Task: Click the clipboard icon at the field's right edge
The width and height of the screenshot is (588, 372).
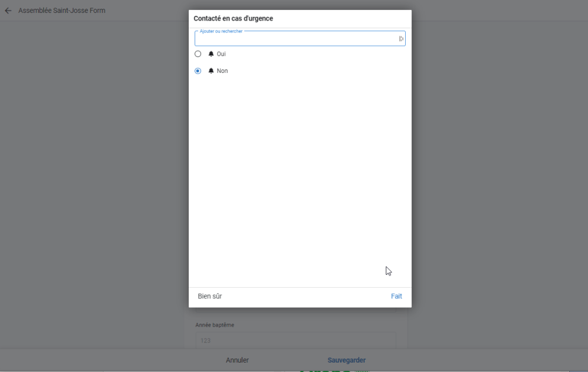Action: coord(400,38)
